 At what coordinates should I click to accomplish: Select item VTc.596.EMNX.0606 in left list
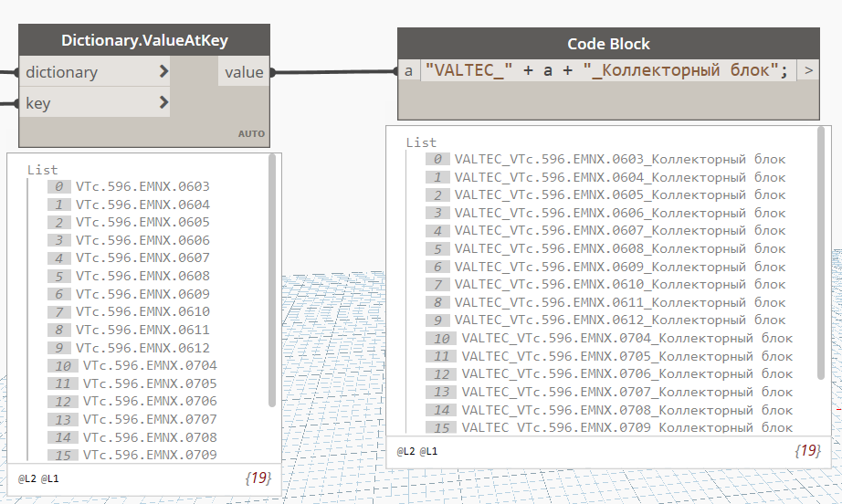[x=142, y=240]
